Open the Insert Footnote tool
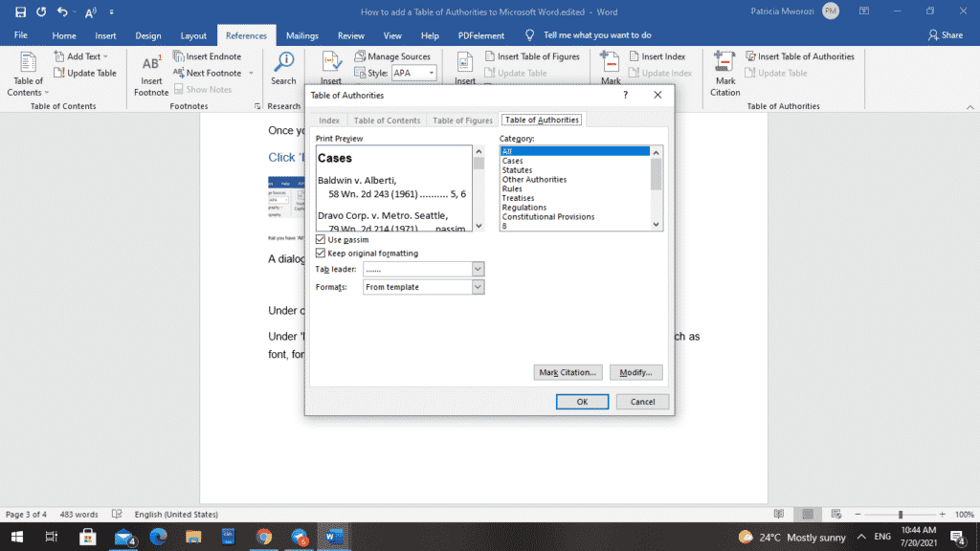The width and height of the screenshot is (980, 551). coord(150,67)
